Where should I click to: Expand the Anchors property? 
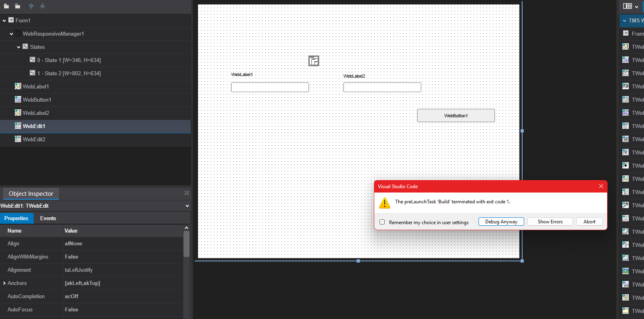click(4, 283)
